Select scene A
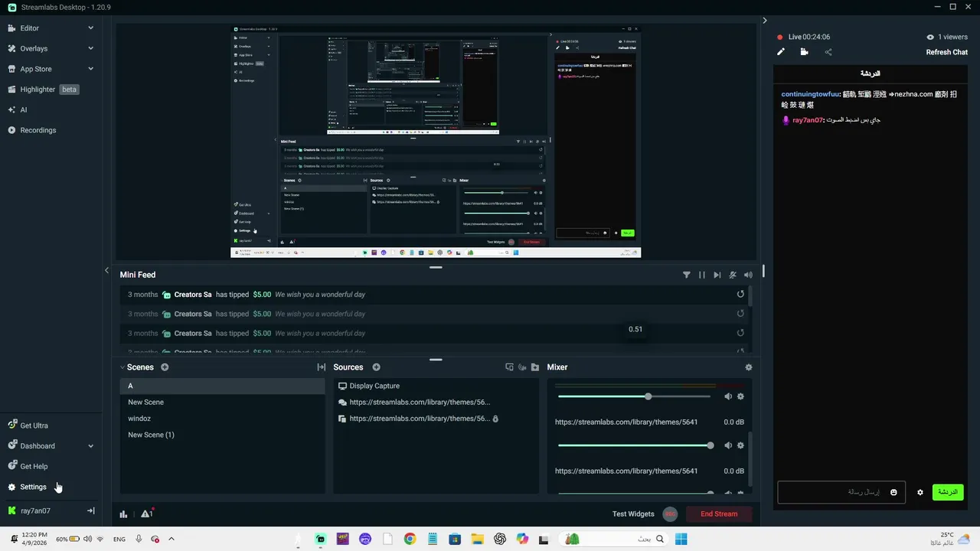Screen dimensions: 980x551 coord(222,386)
